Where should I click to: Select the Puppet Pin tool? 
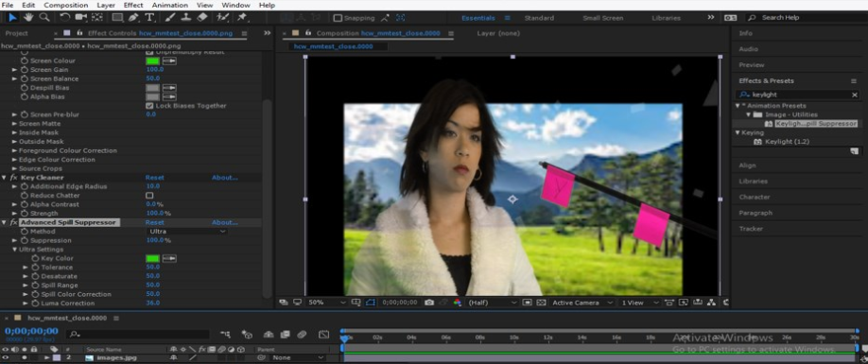tap(242, 18)
